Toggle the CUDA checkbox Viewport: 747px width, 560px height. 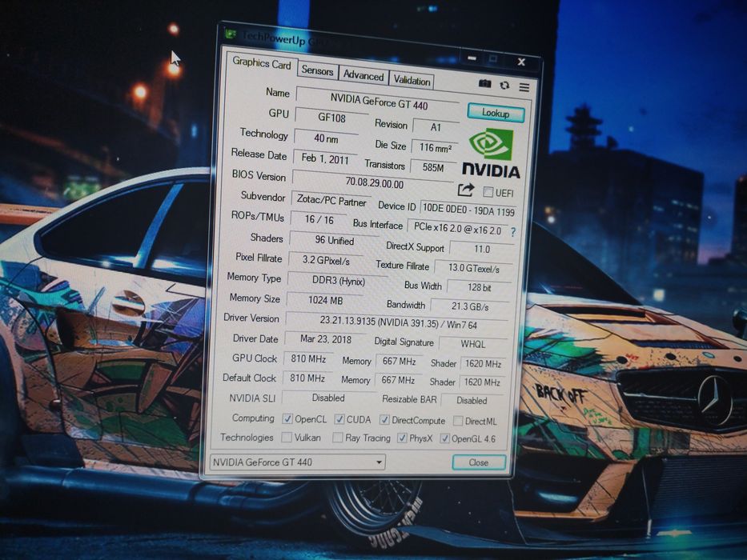click(x=339, y=419)
